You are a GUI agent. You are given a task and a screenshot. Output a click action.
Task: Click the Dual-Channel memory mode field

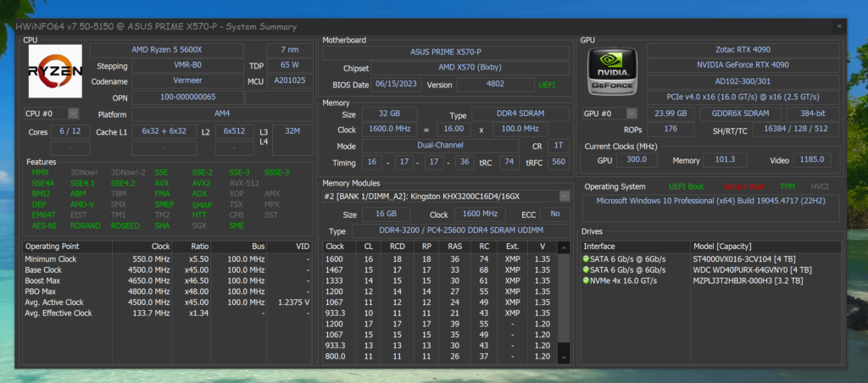pos(440,146)
